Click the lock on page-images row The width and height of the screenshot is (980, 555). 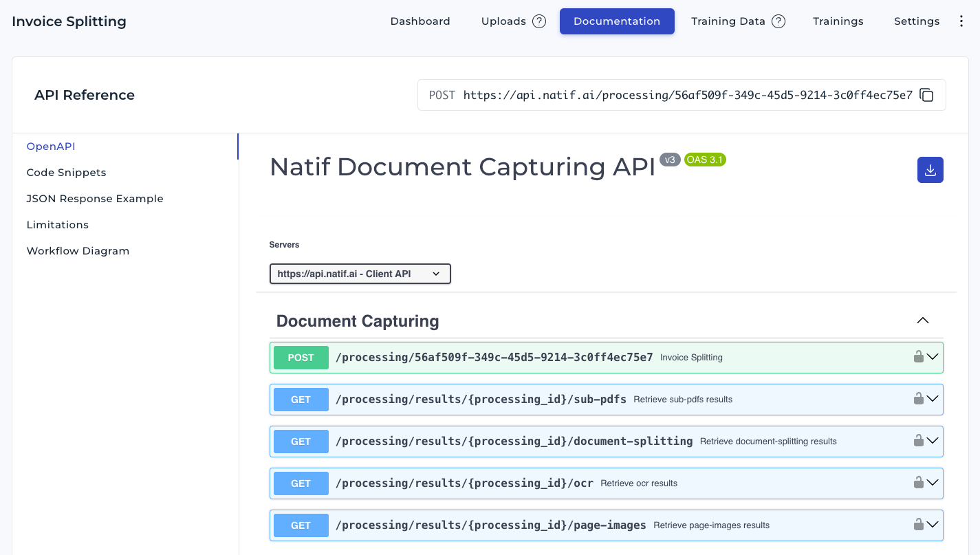918,524
